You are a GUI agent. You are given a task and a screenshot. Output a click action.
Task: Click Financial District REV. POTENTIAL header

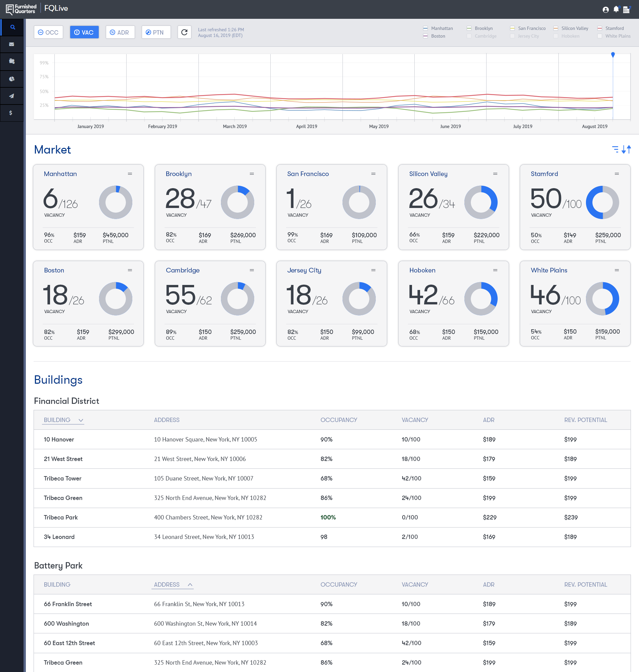pyautogui.click(x=586, y=420)
